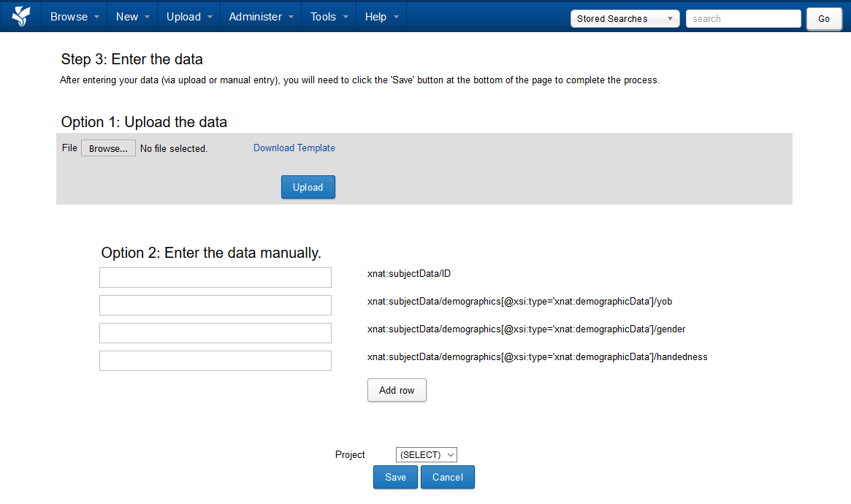Click Browse... to choose a file
The height and width of the screenshot is (504, 851).
point(108,148)
